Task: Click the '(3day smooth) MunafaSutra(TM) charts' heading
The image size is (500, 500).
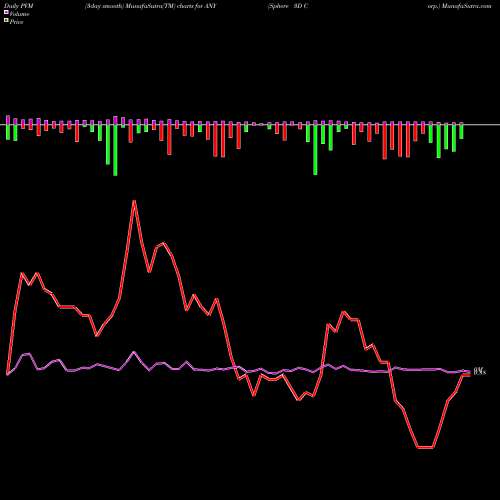Action: 139,6
